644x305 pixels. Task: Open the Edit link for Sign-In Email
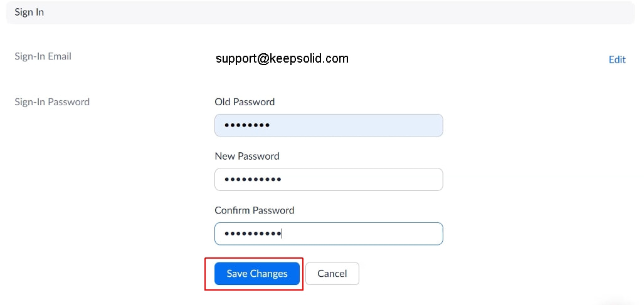pos(617,59)
